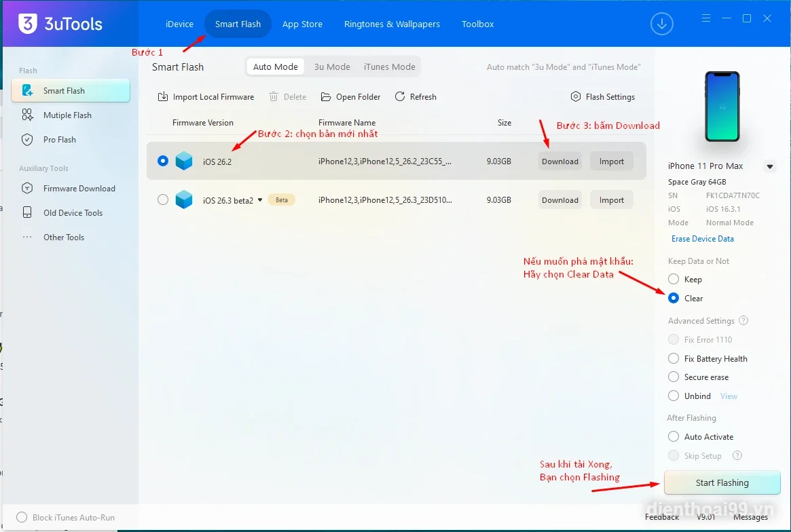Click the Flash Settings gear icon
Image resolution: width=791 pixels, height=532 pixels.
[x=576, y=96]
